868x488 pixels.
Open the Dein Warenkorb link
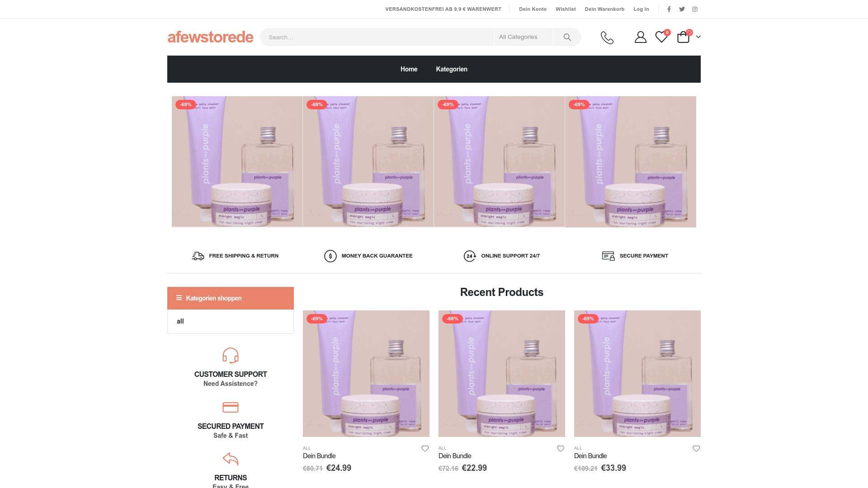pyautogui.click(x=604, y=9)
